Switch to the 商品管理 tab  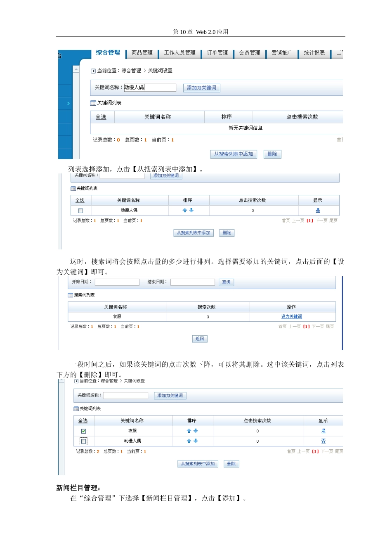click(142, 53)
